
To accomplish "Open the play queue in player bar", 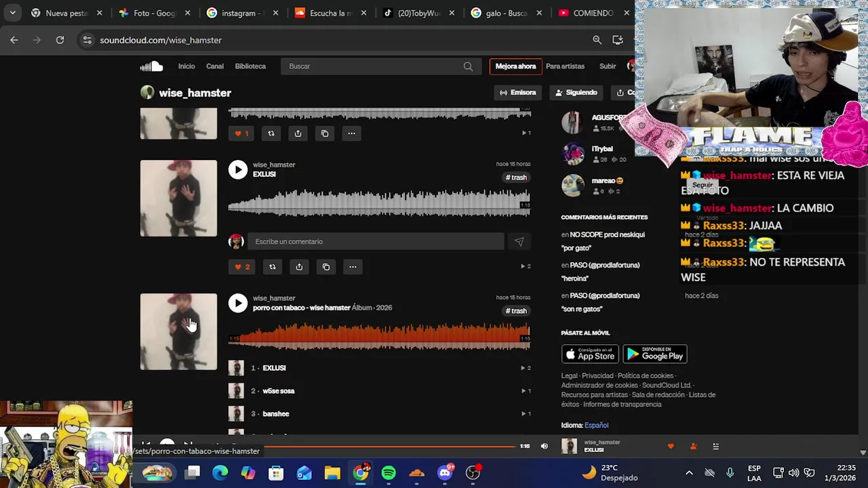I will coord(715,446).
